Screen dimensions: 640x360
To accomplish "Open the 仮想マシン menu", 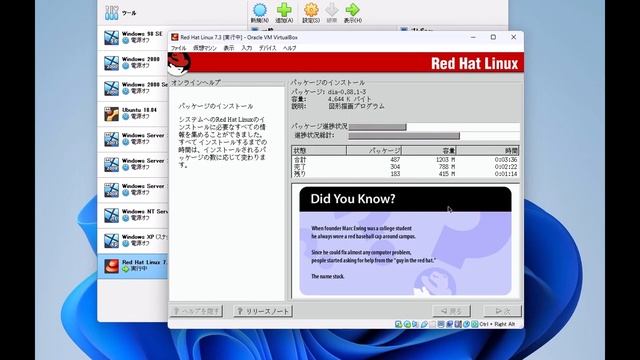I will coord(204,48).
